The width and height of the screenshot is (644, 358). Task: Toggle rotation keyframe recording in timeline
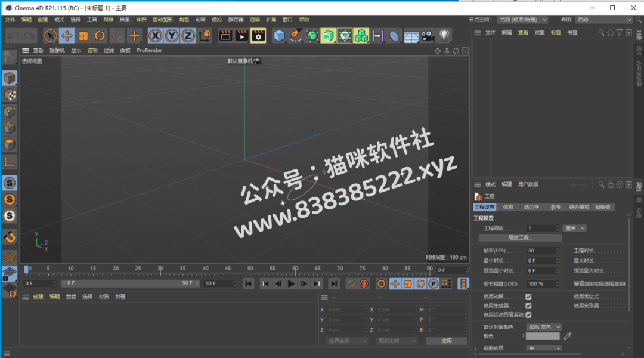(420, 283)
